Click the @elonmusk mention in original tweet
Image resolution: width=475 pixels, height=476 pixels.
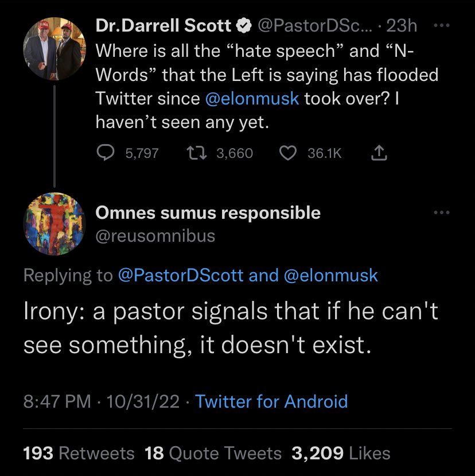point(252,98)
